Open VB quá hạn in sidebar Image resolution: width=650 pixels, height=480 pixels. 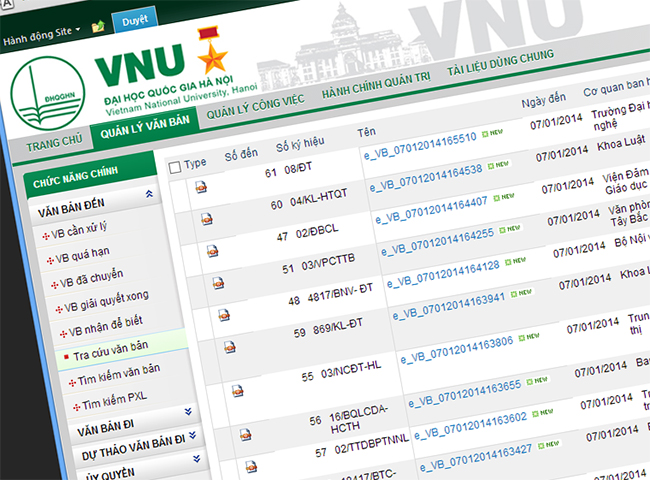click(x=82, y=255)
